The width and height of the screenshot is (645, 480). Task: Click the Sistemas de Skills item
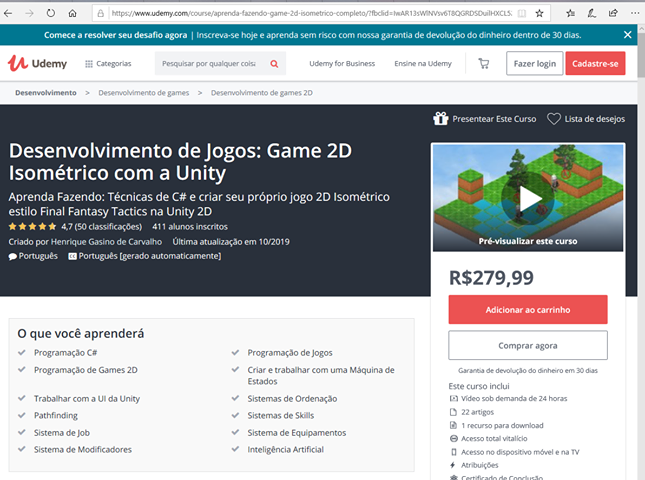click(x=281, y=415)
